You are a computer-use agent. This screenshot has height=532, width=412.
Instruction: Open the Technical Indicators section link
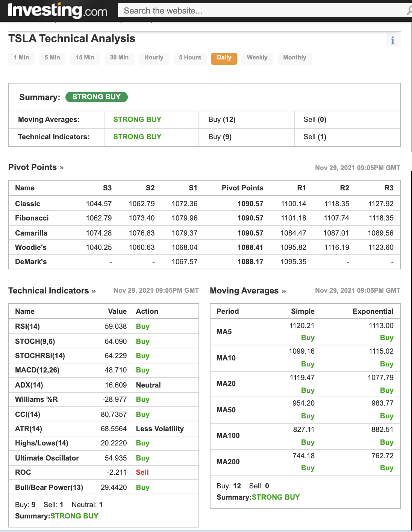tap(52, 291)
